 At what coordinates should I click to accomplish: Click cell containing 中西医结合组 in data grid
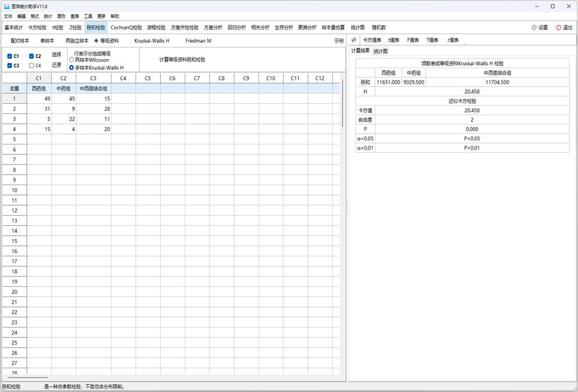(x=93, y=88)
